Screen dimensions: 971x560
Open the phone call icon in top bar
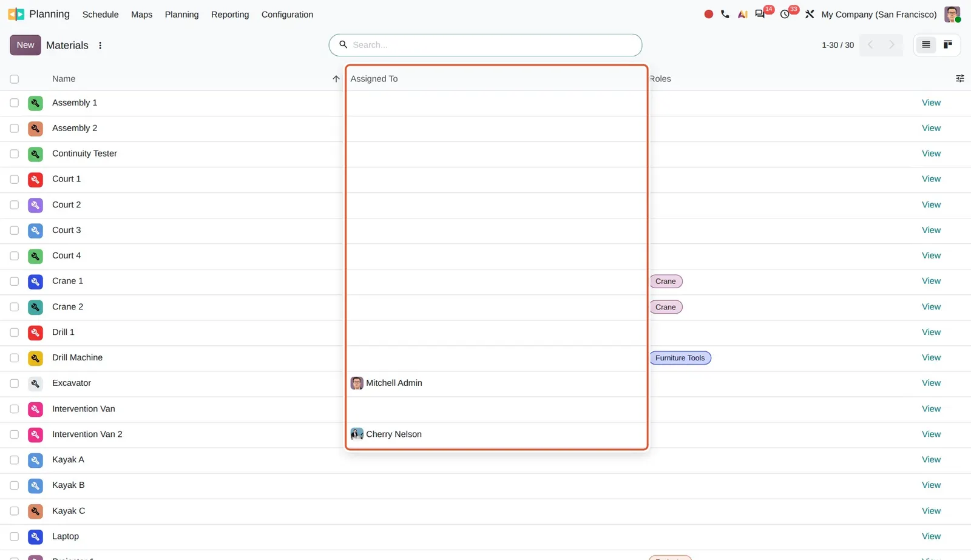(x=725, y=14)
